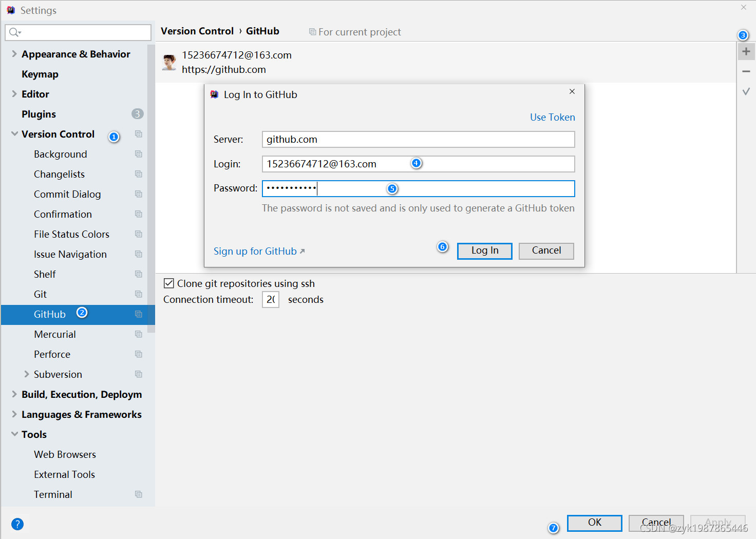Click the search magnifier icon in settings
756x539 pixels.
(x=14, y=32)
